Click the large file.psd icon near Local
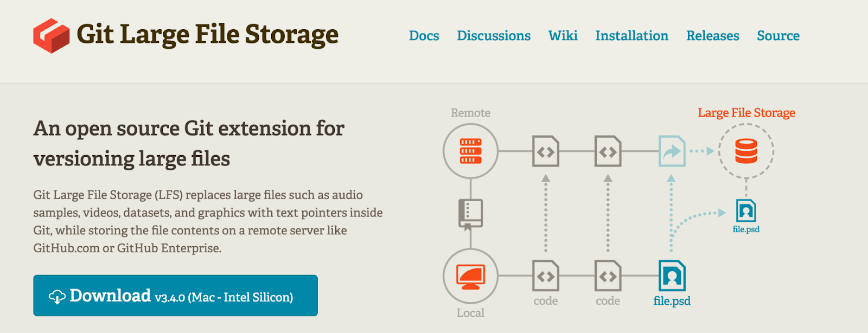Screen dimensions: 868x333 coord(672,276)
